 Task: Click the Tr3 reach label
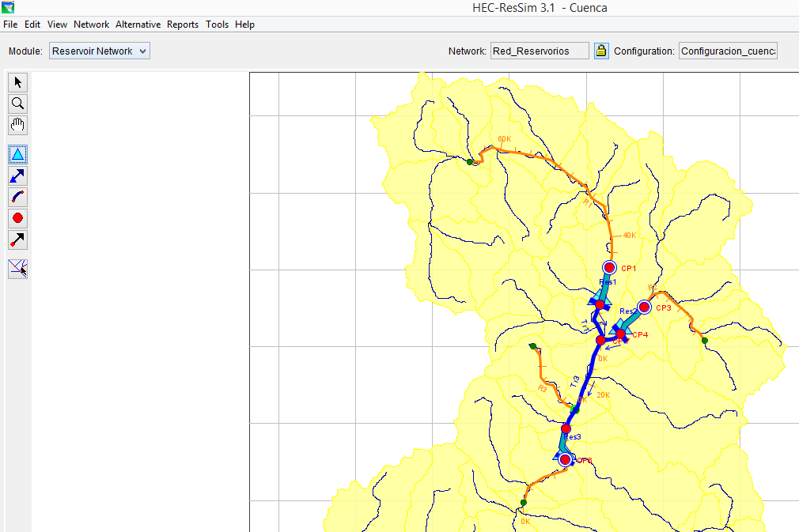[x=575, y=382]
